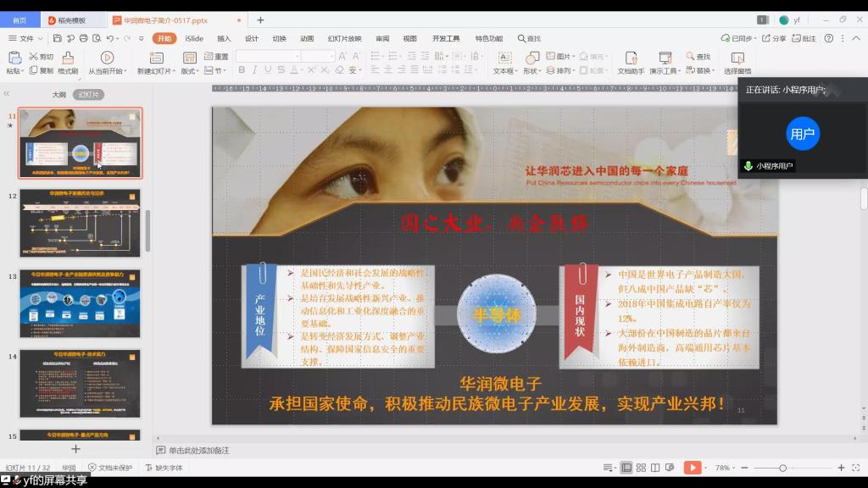This screenshot has height=488, width=868.
Task: Click the Undo arrow icon
Action: tap(109, 38)
